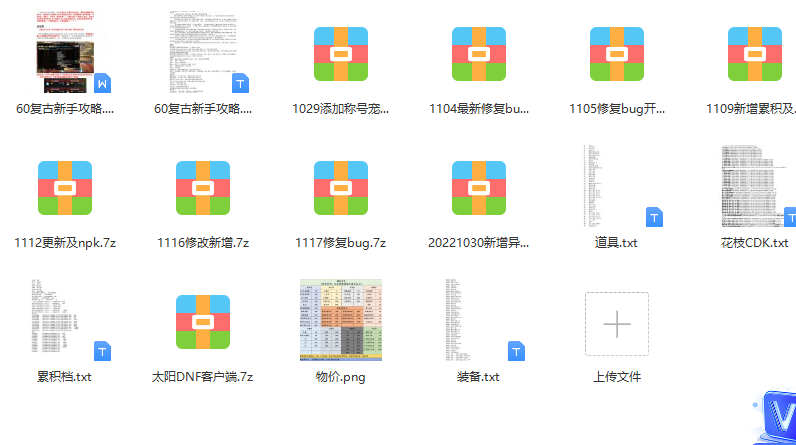796x445 pixels.
Task: Click the plus box to upload file
Action: pyautogui.click(x=617, y=324)
